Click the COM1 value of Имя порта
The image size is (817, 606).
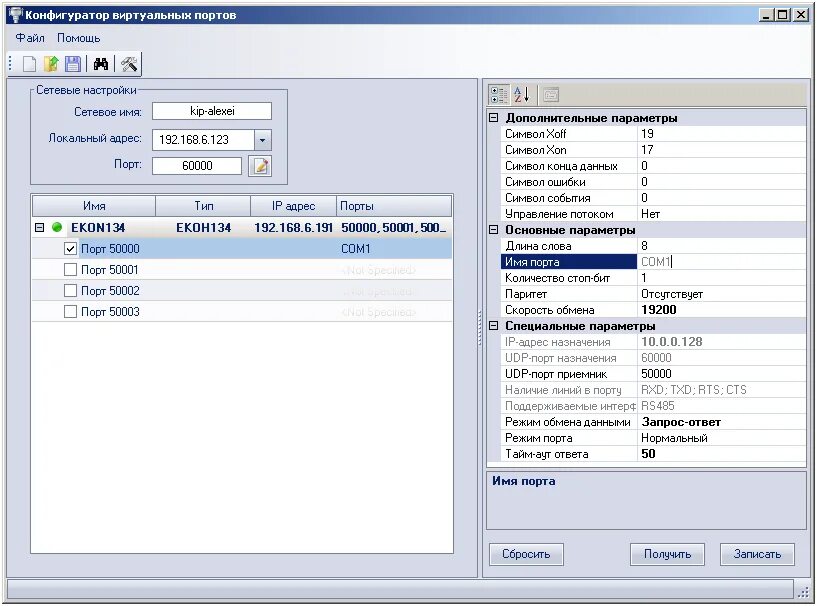point(722,262)
